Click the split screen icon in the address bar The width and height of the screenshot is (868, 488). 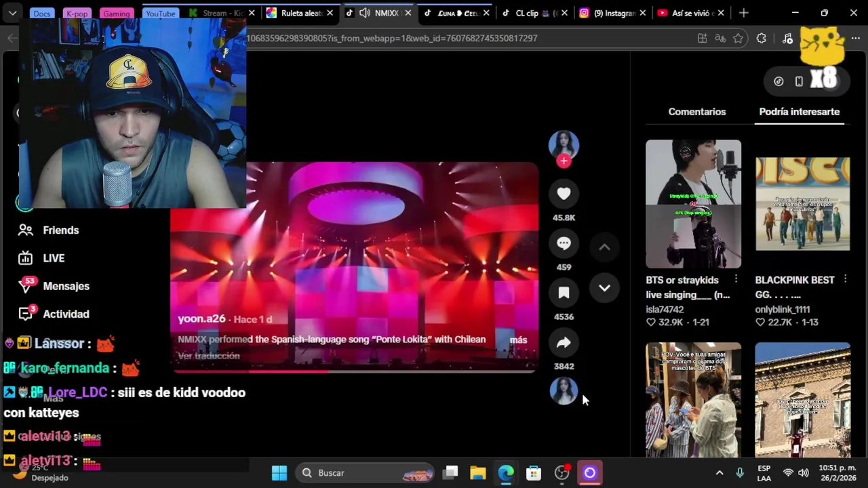tap(703, 39)
